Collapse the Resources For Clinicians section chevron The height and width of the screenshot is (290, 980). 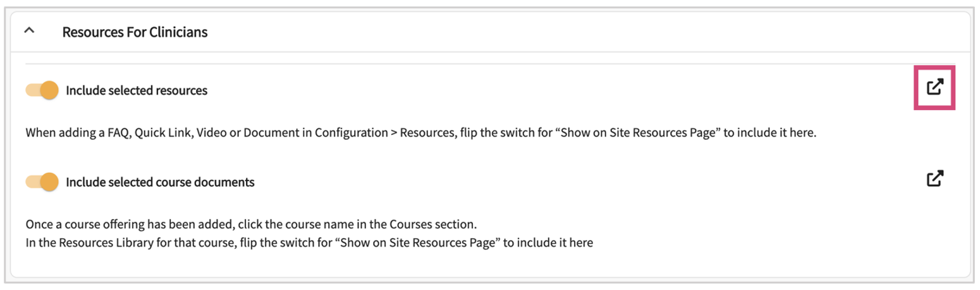pos(29,31)
